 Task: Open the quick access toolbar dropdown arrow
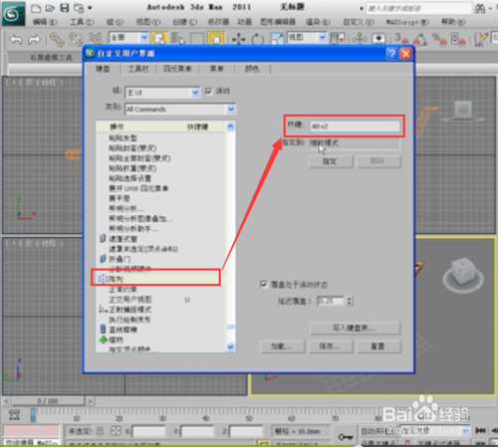coord(90,8)
